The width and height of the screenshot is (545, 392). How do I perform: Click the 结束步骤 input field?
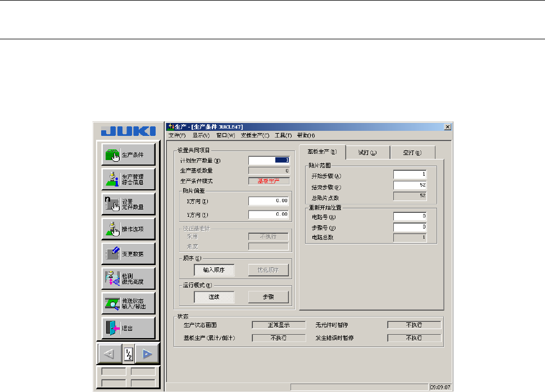[410, 185]
